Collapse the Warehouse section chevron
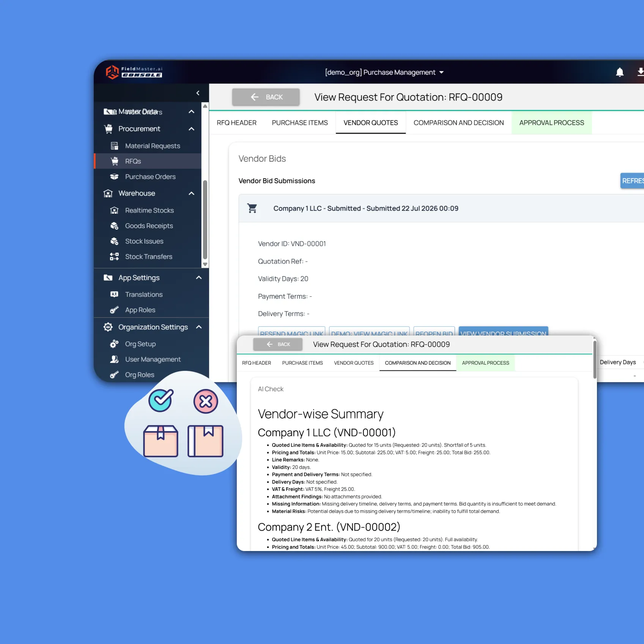 (192, 194)
